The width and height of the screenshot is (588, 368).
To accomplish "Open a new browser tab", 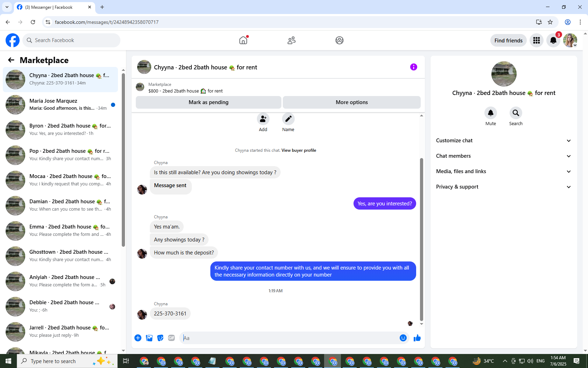I will click(102, 7).
